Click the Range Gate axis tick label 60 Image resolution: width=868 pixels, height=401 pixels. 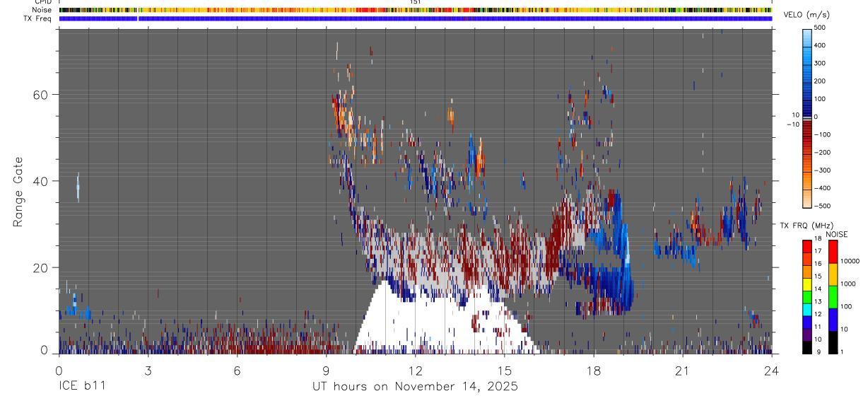pos(40,94)
